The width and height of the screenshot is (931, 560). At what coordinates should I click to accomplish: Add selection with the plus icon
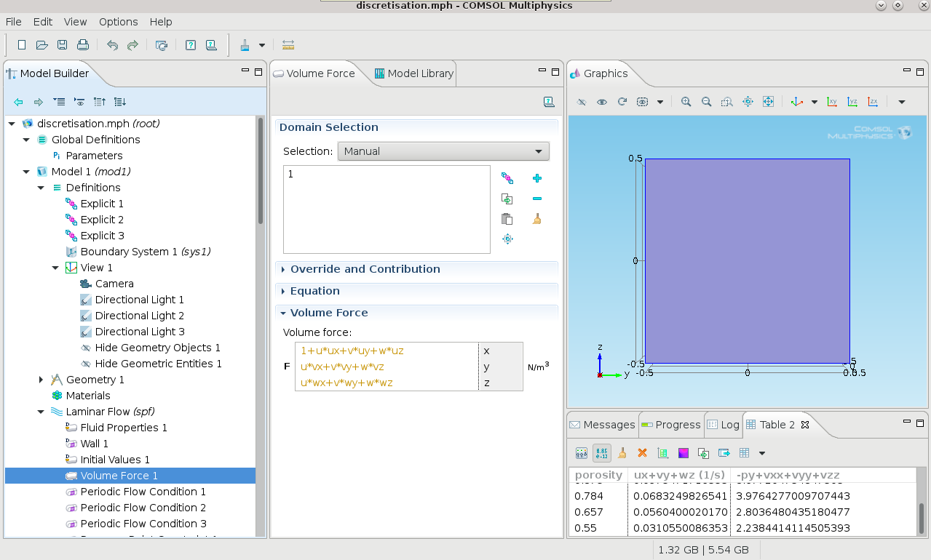537,178
